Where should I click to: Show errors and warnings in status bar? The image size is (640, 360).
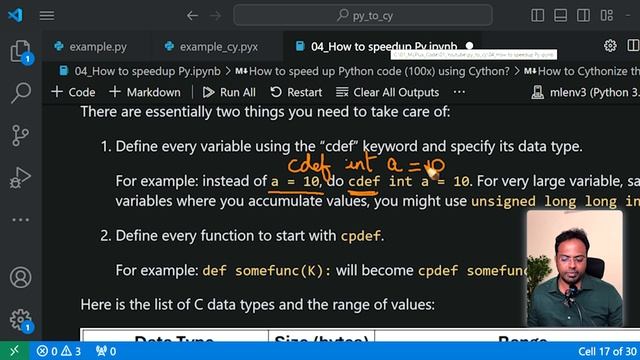click(x=58, y=351)
